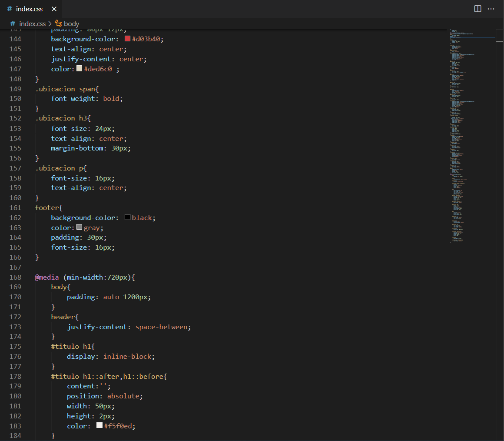Click the body breadcrumb symbol
This screenshot has width=504, height=441.
point(71,24)
